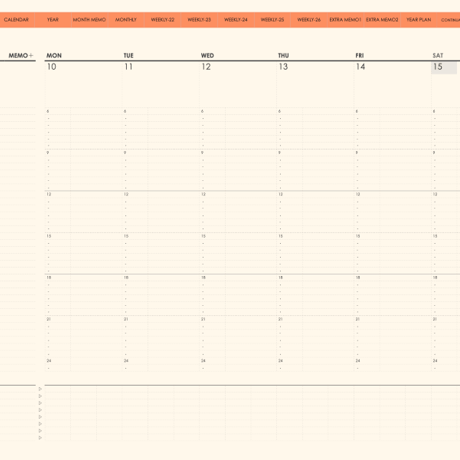Click the bottommost triangle bullet in task list
460x460 pixels.
40,438
